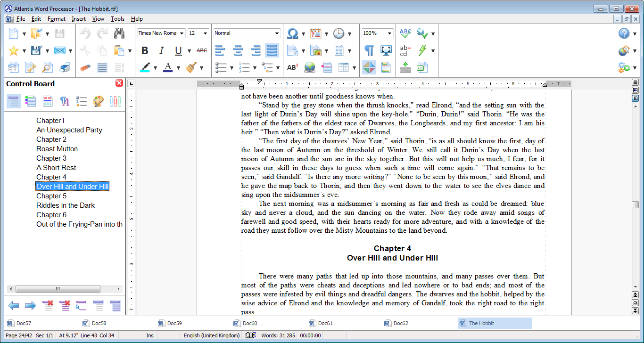Viewport: 644px width, 343px height.
Task: Click the clock insert time icon
Action: (339, 33)
